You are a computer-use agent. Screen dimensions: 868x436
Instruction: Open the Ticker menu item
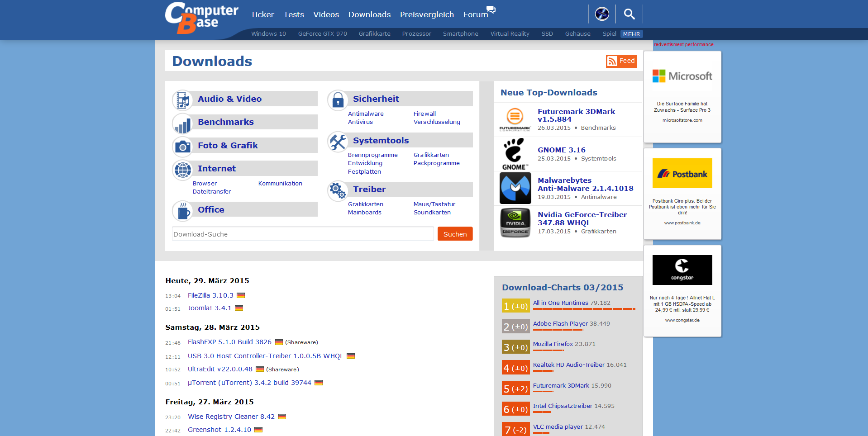[262, 14]
